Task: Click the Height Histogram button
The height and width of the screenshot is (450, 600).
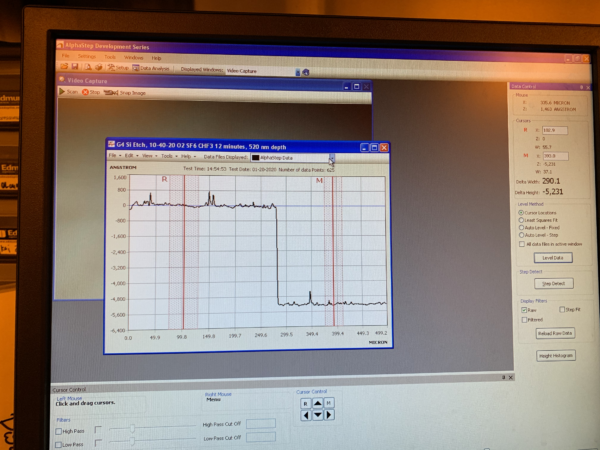Action: [x=556, y=355]
